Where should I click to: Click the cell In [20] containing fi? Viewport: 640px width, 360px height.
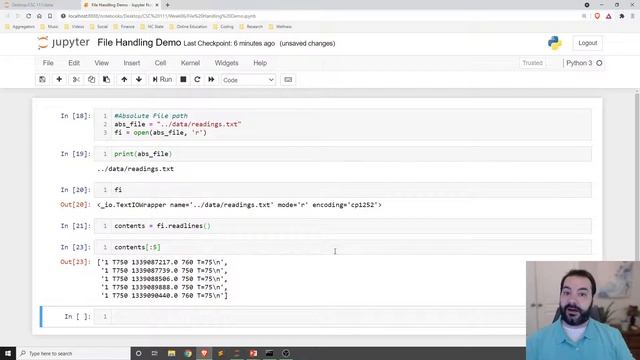coord(342,190)
